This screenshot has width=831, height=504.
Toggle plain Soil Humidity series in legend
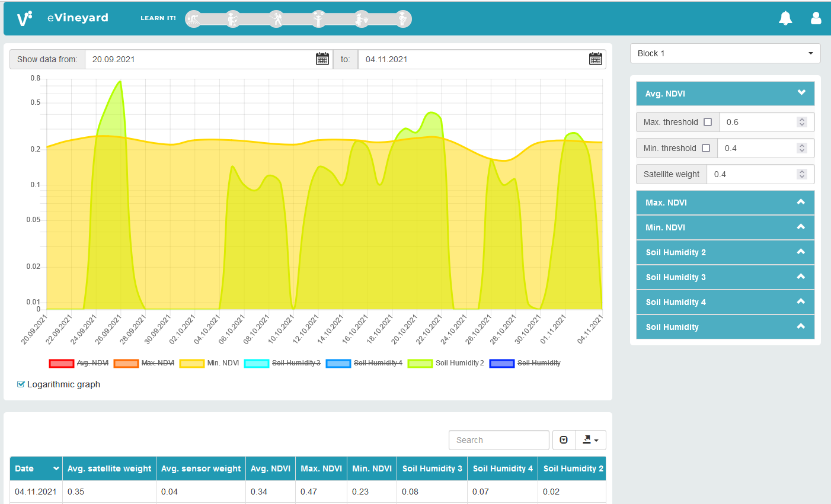coord(525,363)
